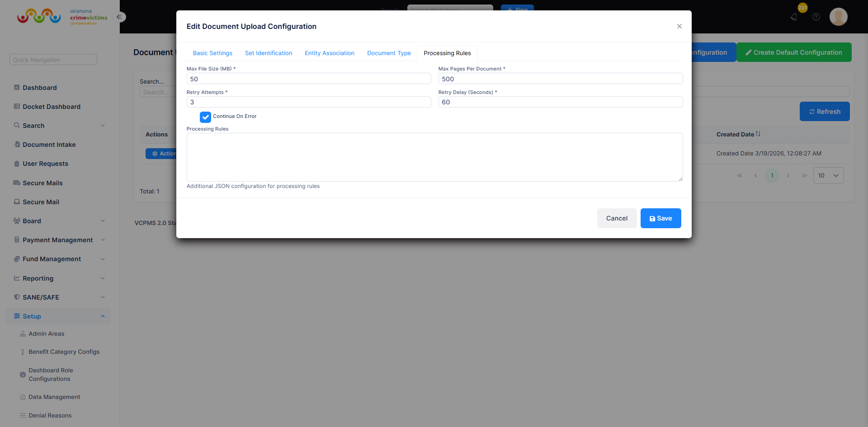The height and width of the screenshot is (427, 868).
Task: Click the Retry Attempts input field
Action: [x=309, y=102]
